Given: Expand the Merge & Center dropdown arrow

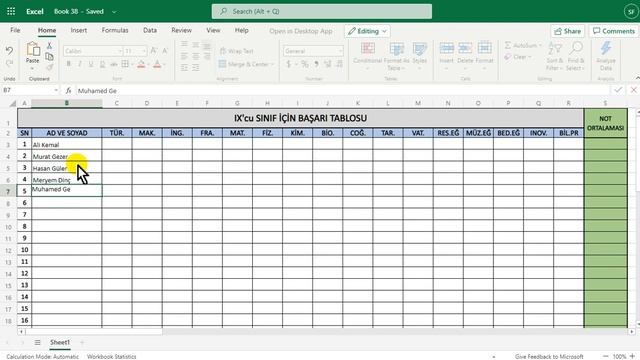Looking at the screenshot, I should [x=272, y=64].
